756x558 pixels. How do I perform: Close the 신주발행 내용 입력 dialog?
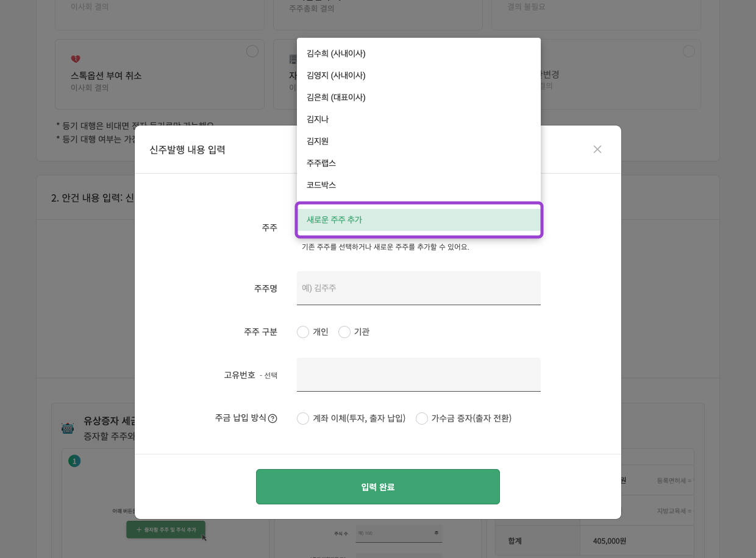point(597,149)
